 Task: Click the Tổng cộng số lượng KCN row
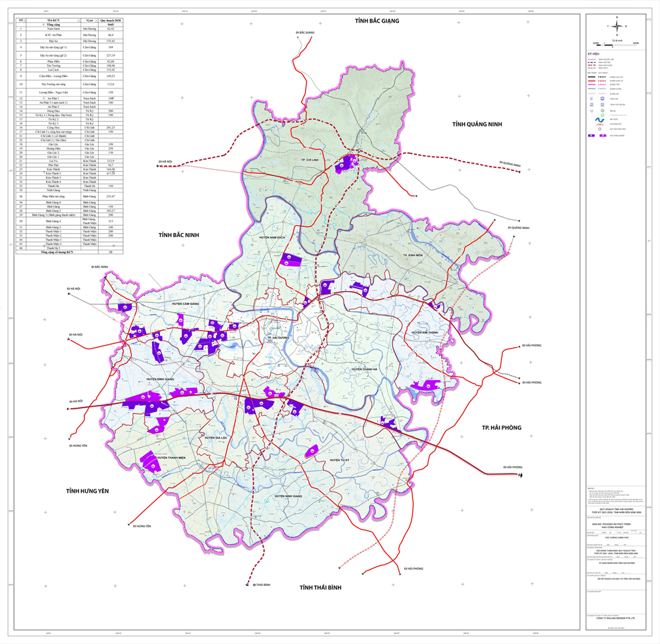coord(56,252)
